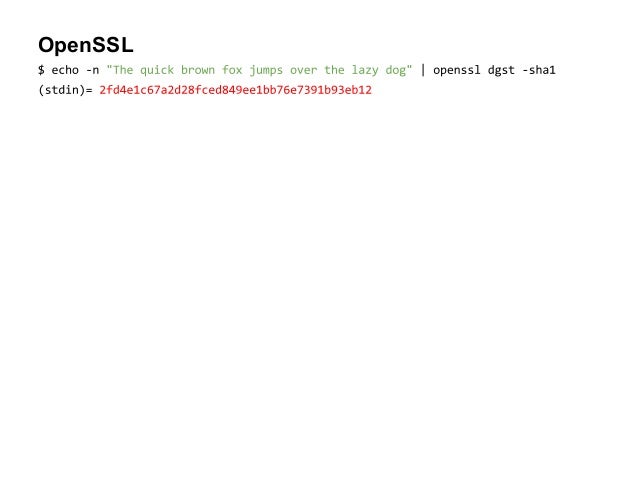This screenshot has width=638, height=479.
Task: Select the green word jumps
Action: tap(266, 70)
